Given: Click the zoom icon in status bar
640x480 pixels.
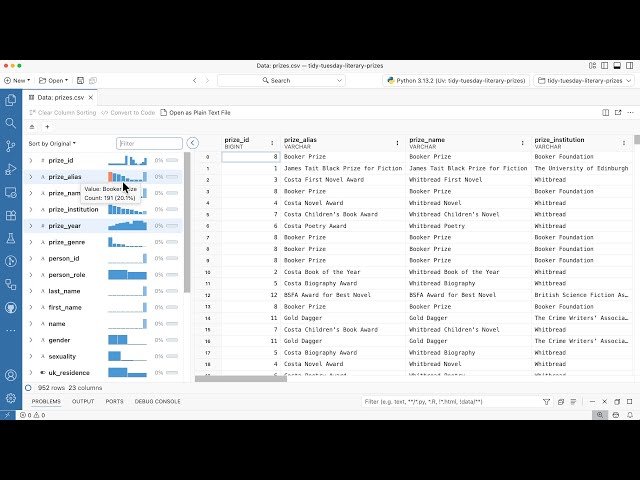Looking at the screenshot, I should [x=600, y=415].
